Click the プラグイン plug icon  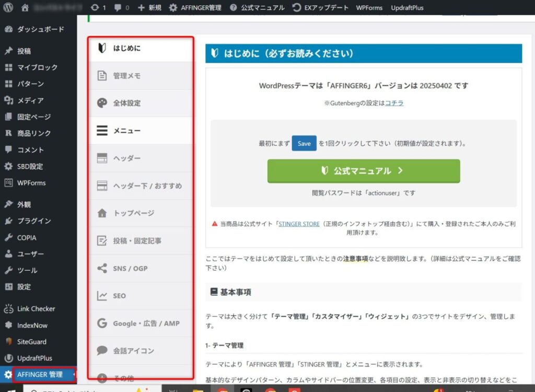(8, 221)
